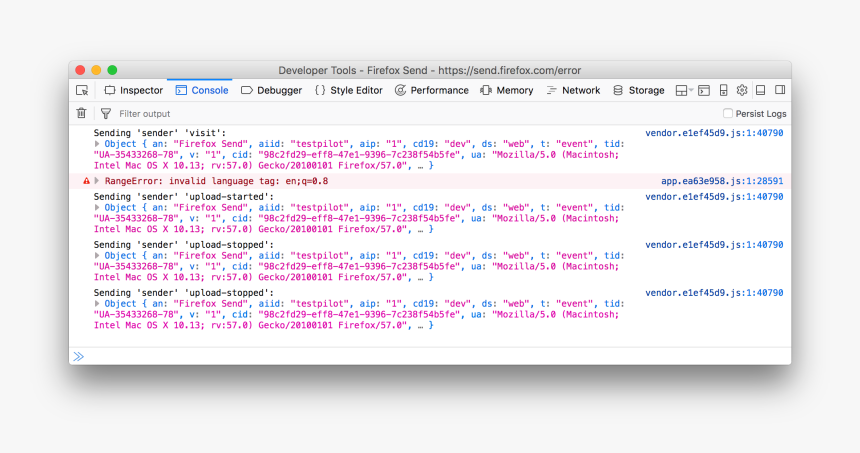Switch to the Inspector tab
The width and height of the screenshot is (860, 453).
[x=133, y=90]
